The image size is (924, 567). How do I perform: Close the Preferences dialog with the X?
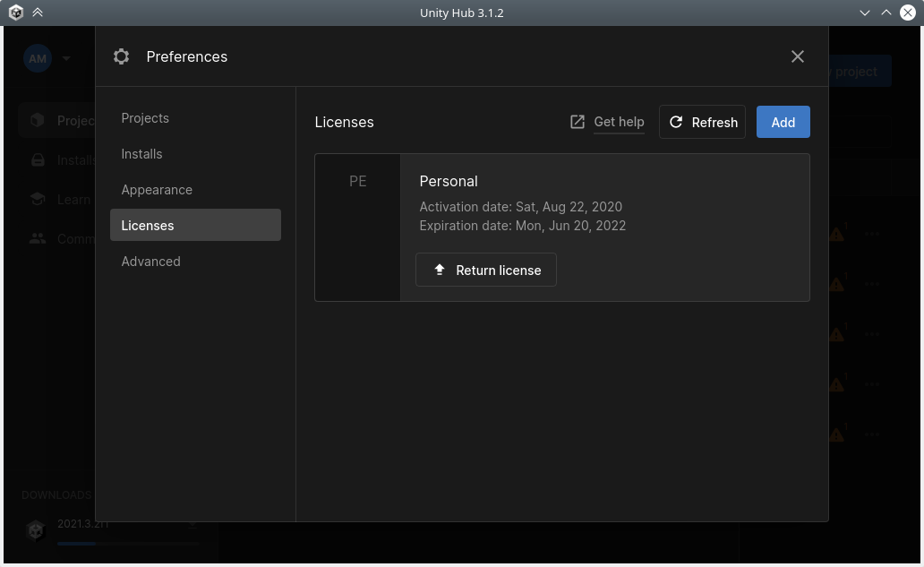click(798, 56)
